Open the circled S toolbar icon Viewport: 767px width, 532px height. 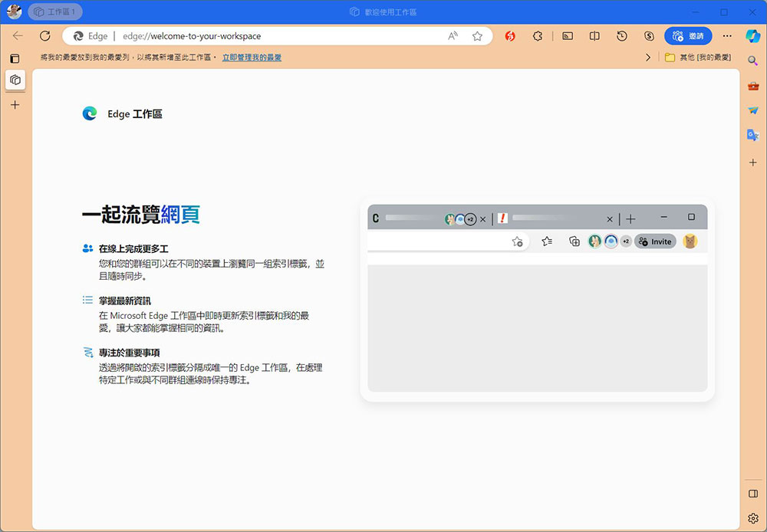tap(649, 36)
